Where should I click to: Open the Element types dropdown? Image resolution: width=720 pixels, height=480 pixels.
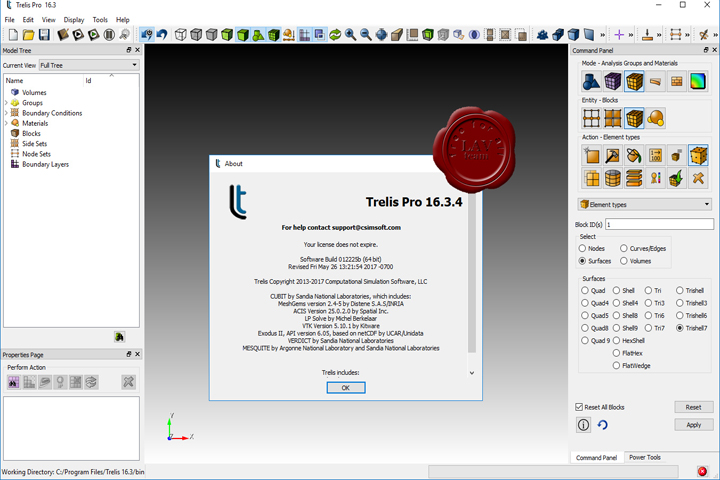click(645, 204)
